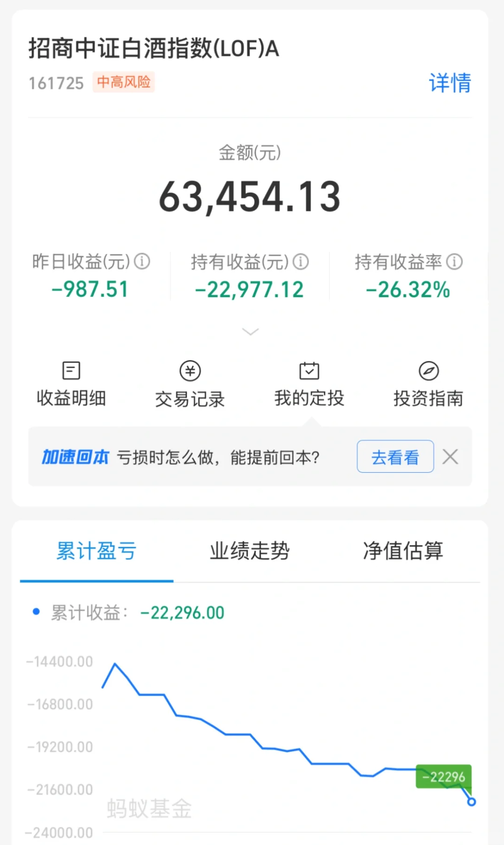Tap the -14400.00 axis label
The width and height of the screenshot is (504, 845).
click(x=60, y=662)
